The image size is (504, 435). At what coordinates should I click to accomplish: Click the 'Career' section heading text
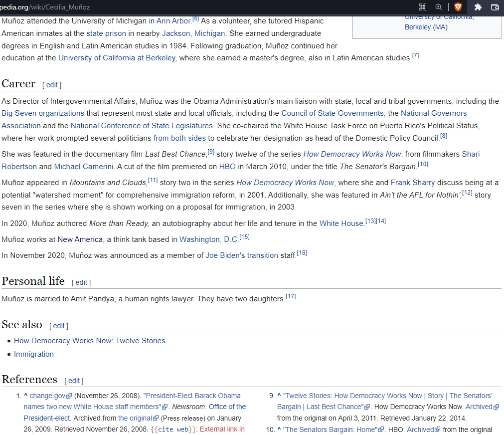click(18, 84)
